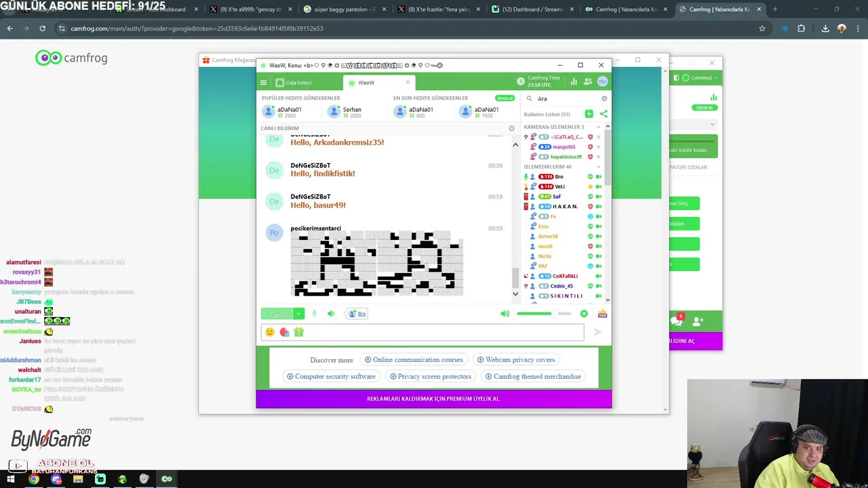868x488 pixels.
Task: Open Privacy screen protectors link
Action: click(x=430, y=376)
